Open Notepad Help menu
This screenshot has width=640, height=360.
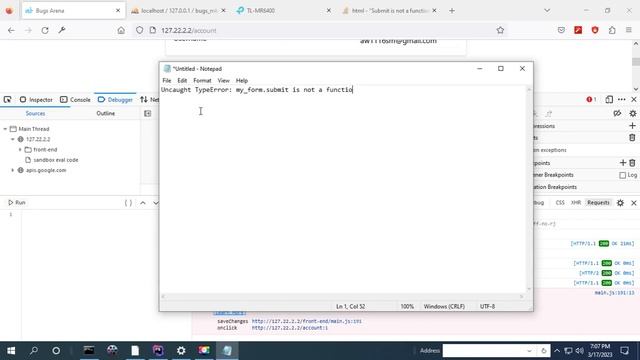point(242,80)
